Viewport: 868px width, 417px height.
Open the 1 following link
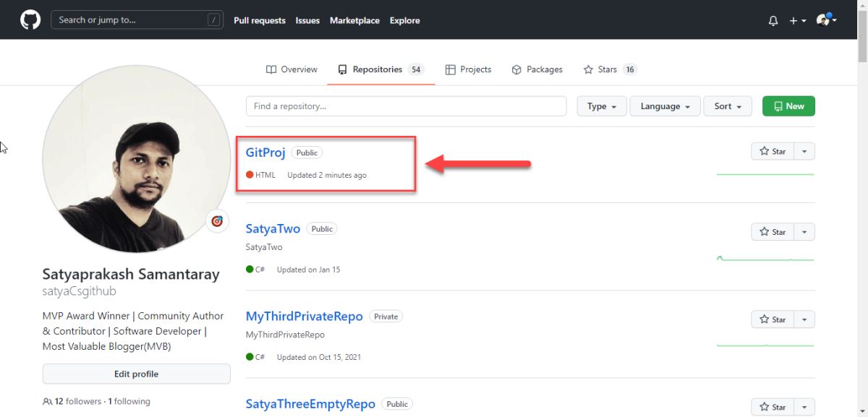129,401
